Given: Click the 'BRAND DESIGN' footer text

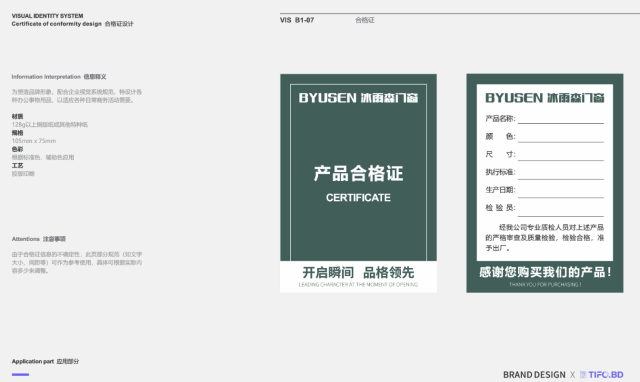Looking at the screenshot, I should (534, 375).
